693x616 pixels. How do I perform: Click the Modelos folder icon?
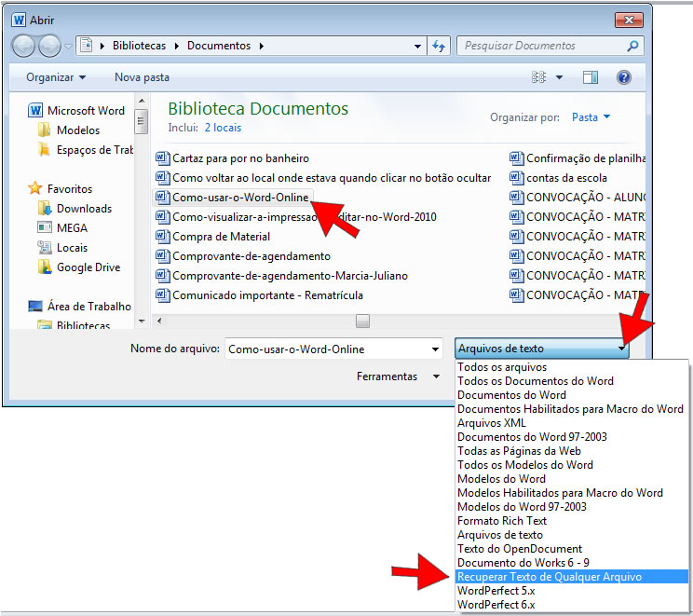point(44,130)
